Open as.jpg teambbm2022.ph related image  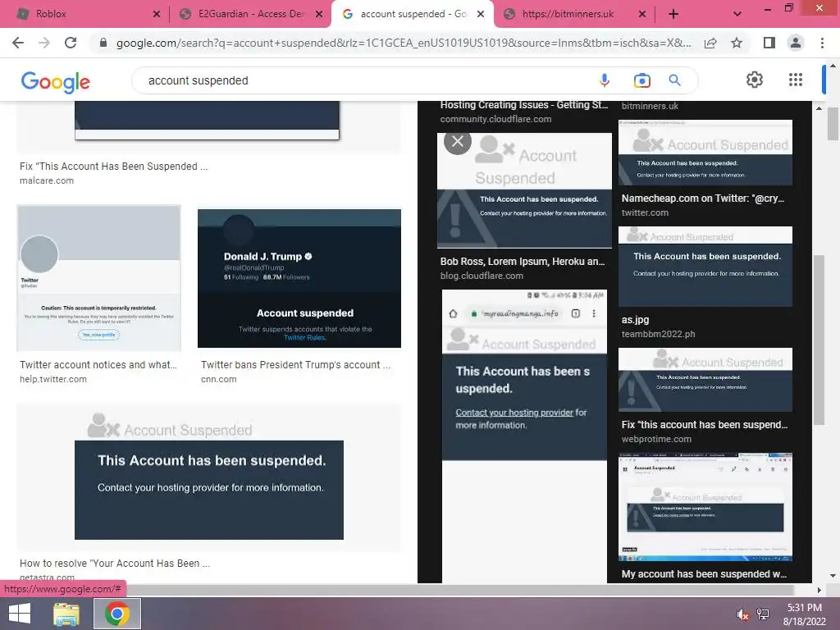[x=705, y=267]
